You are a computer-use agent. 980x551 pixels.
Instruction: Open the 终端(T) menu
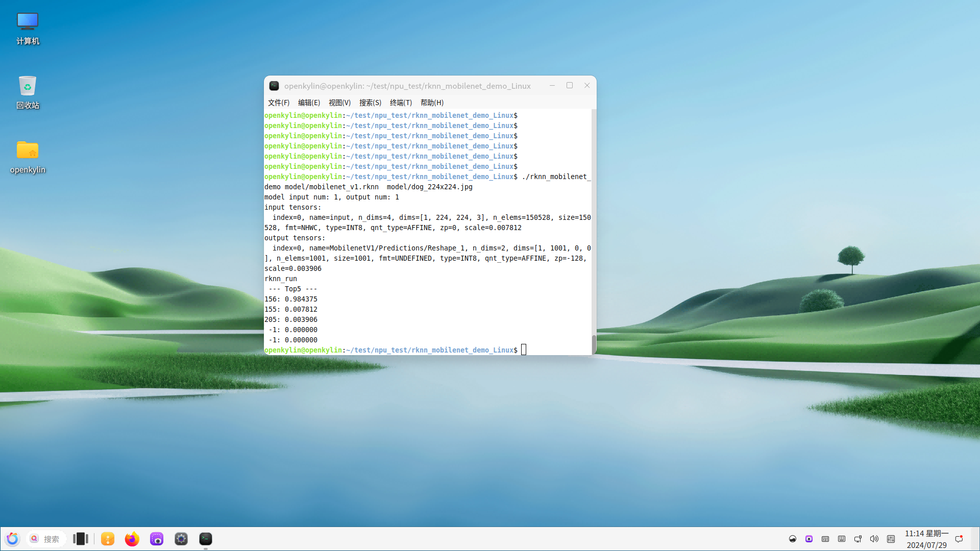(x=401, y=103)
